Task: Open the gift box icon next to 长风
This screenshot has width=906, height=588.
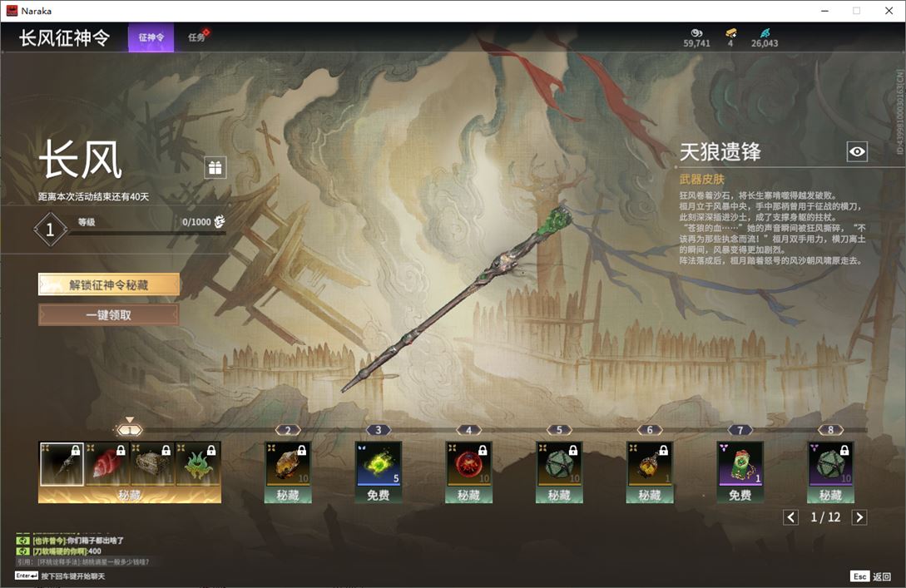Action: tap(215, 167)
